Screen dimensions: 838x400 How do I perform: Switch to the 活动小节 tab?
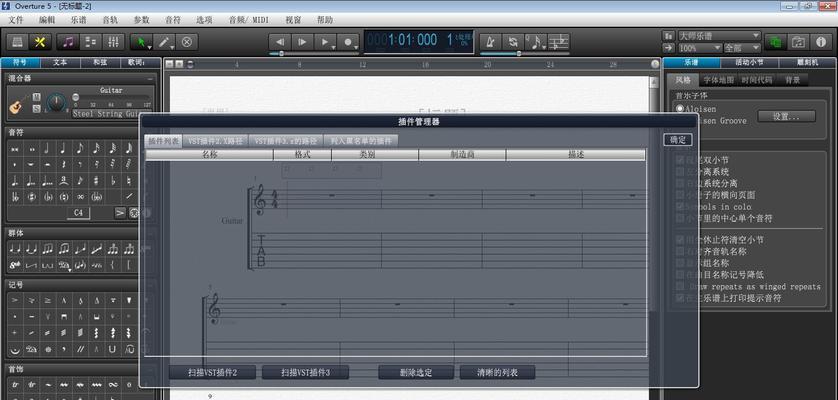pyautogui.click(x=749, y=63)
